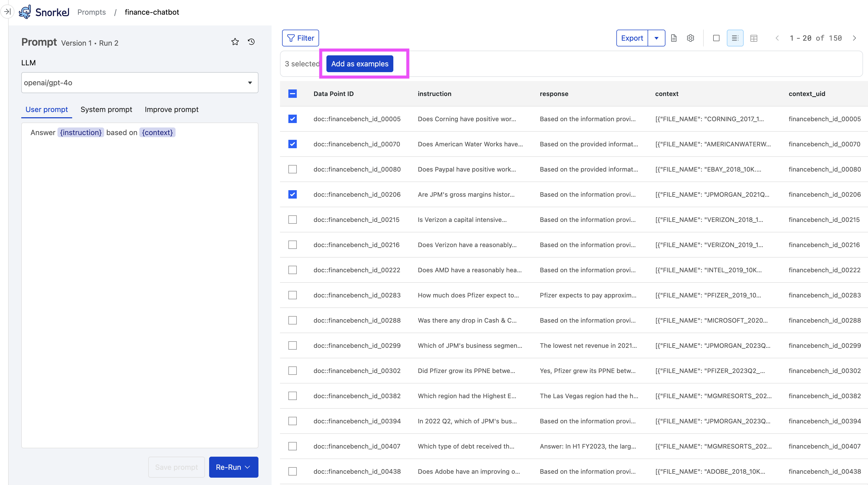This screenshot has width=868, height=485.
Task: Favorite the prompt with star icon
Action: click(x=235, y=42)
